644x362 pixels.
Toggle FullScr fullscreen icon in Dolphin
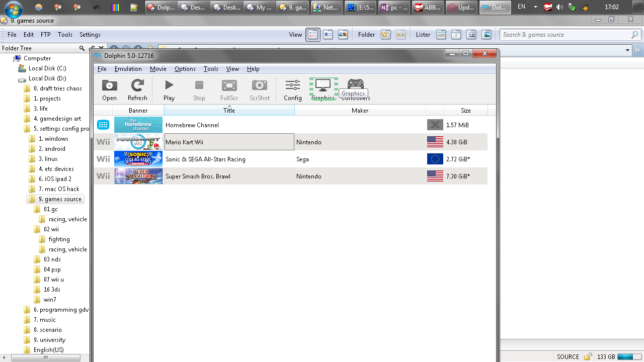click(229, 89)
